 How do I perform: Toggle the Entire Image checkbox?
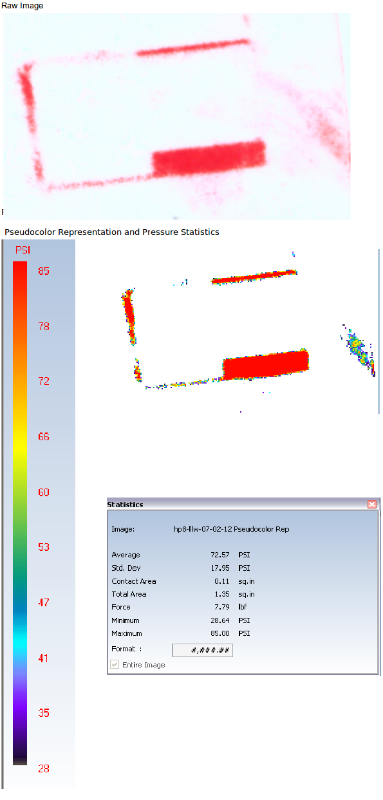(x=115, y=665)
